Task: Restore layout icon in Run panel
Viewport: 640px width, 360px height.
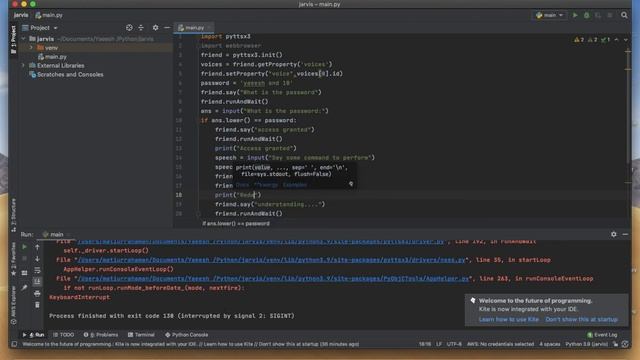Action: coord(24,273)
